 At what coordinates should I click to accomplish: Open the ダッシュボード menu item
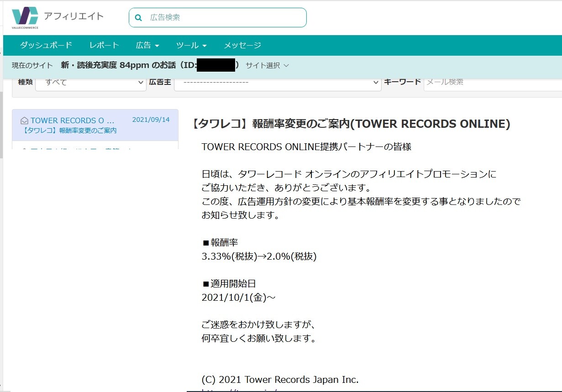click(x=46, y=45)
